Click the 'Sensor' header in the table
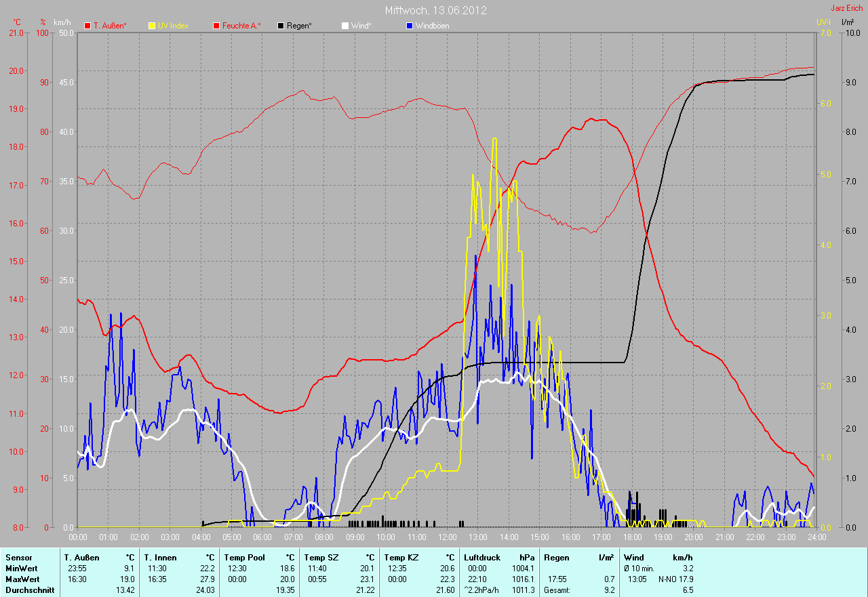The image size is (868, 597). point(18,558)
